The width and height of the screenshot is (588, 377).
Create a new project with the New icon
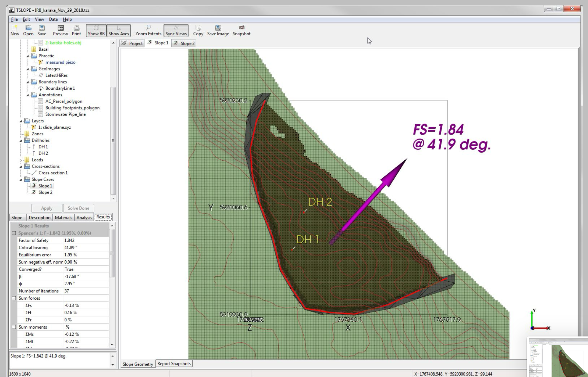[x=15, y=30]
